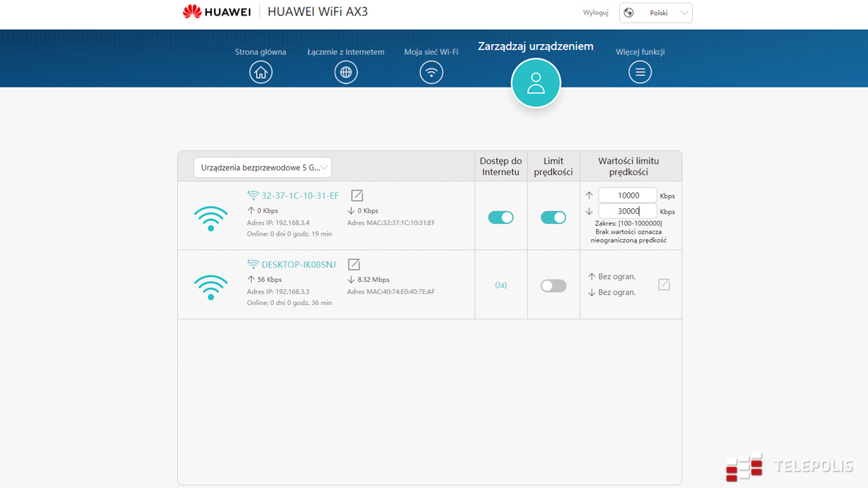Disable internet access for 32-37-1C-10-31-EF

501,218
